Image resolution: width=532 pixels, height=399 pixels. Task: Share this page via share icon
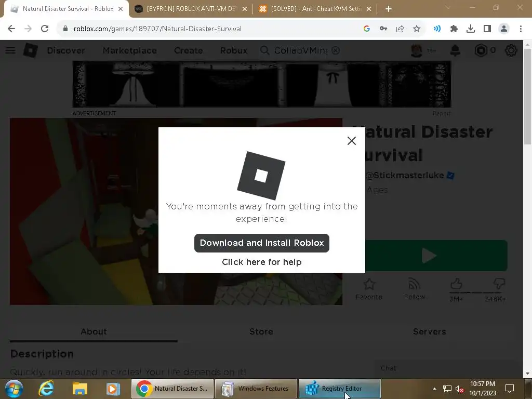(400, 29)
